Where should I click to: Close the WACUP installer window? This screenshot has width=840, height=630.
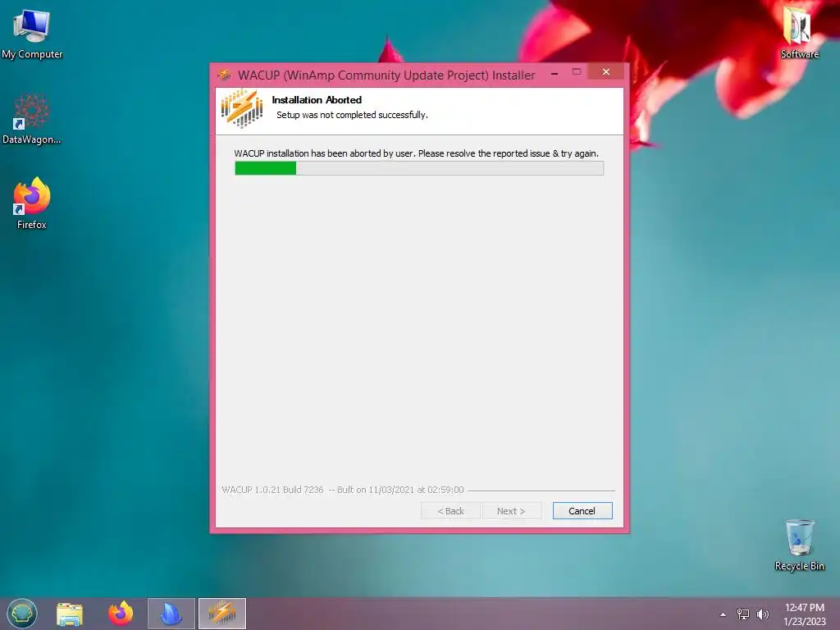click(606, 72)
